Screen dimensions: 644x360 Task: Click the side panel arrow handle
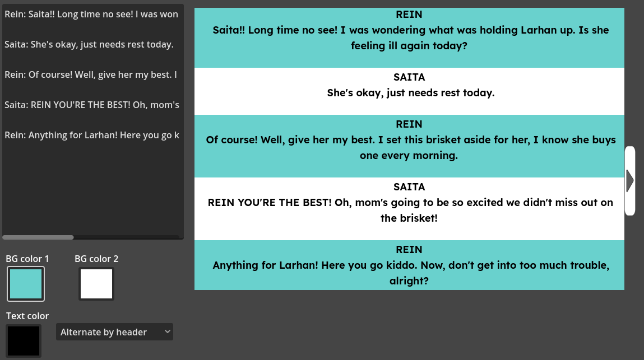(x=630, y=180)
